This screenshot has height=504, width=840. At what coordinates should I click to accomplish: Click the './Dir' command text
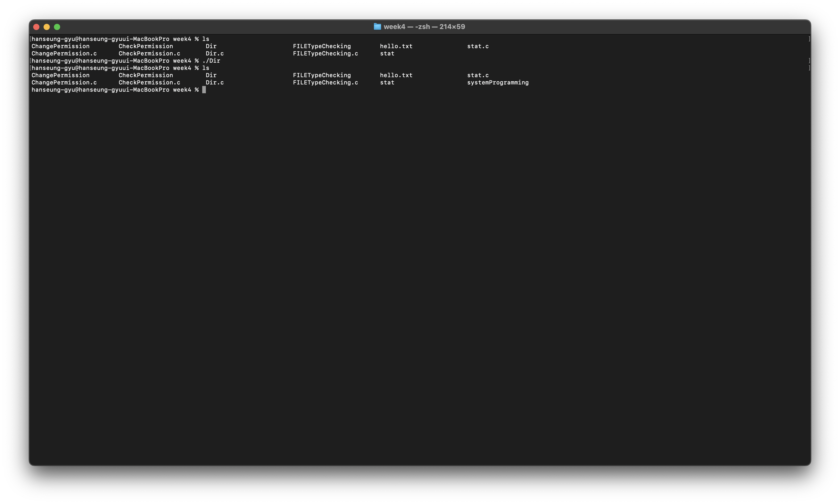[211, 61]
